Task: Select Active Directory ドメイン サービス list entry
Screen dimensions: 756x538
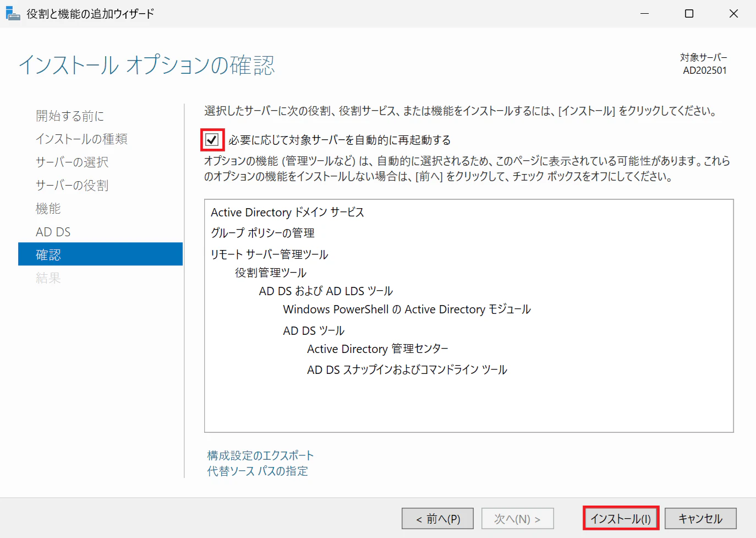Action: [x=287, y=212]
